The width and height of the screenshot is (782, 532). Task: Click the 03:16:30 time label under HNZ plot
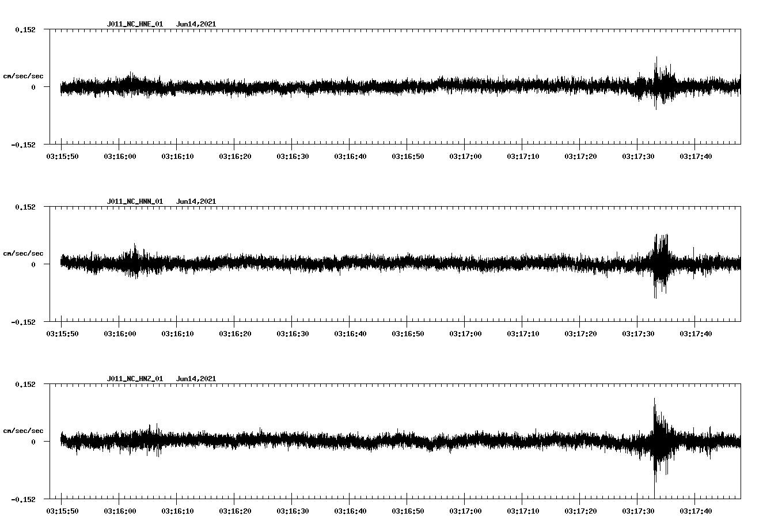293,511
